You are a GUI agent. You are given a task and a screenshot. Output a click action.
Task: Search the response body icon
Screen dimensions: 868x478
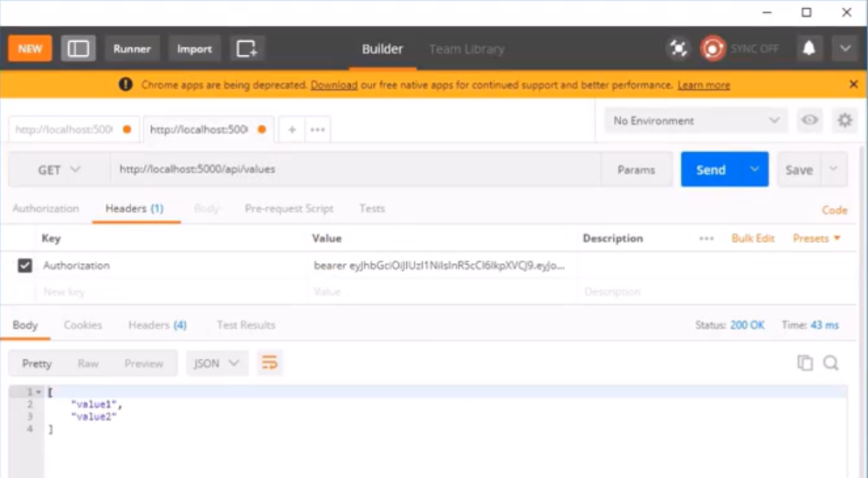point(831,363)
